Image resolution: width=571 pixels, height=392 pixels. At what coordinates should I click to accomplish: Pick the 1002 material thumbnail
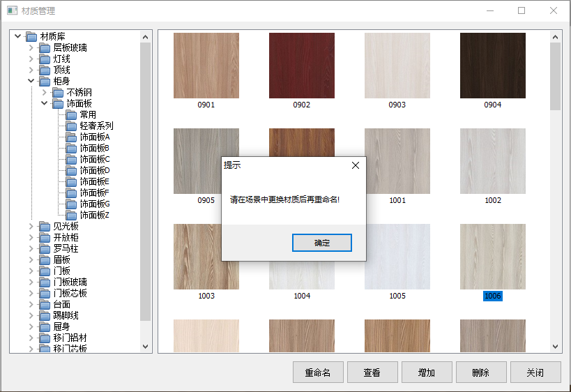493,161
